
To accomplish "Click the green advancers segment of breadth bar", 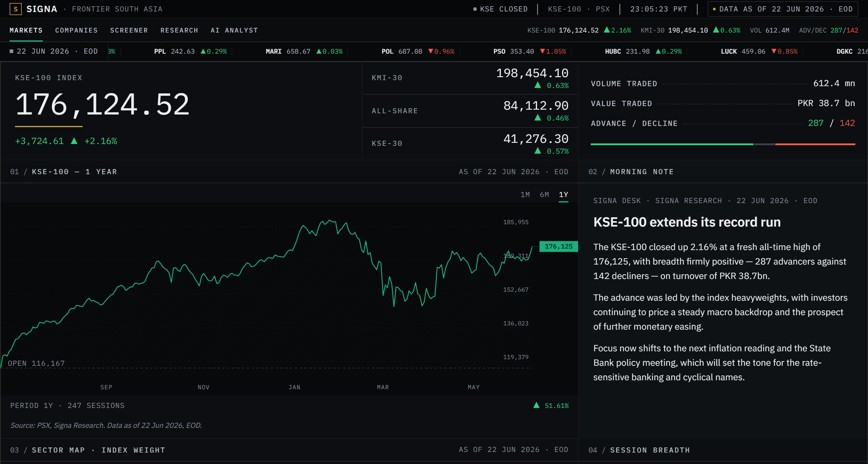I will point(672,144).
